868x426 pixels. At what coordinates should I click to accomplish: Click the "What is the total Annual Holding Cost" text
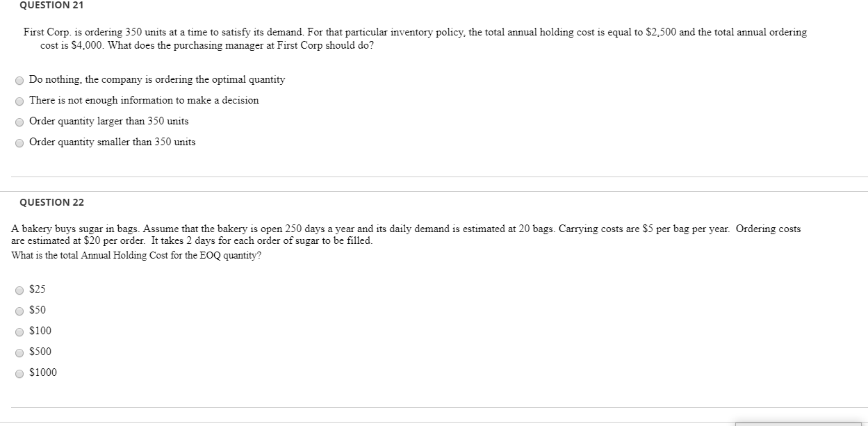(x=136, y=256)
